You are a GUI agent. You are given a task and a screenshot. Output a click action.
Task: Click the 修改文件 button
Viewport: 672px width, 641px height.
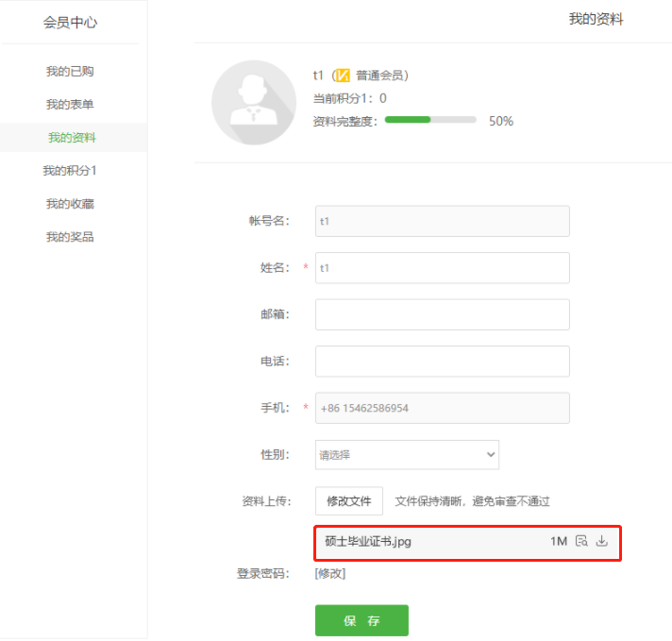point(349,500)
